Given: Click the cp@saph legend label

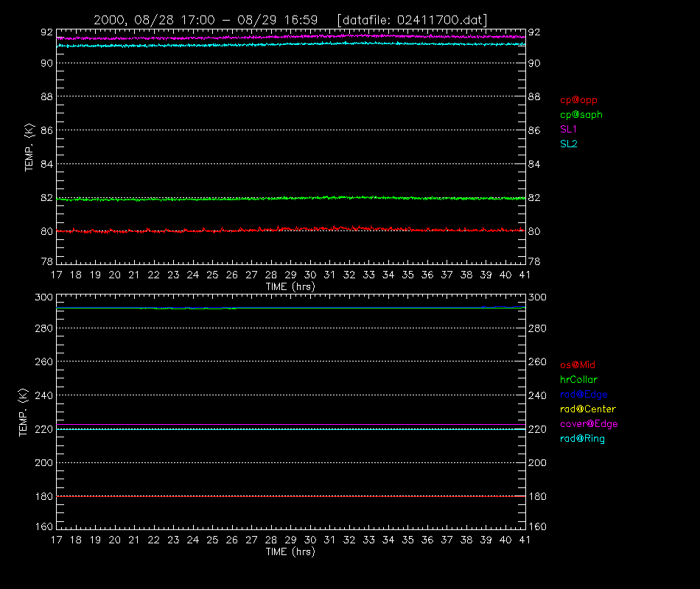Looking at the screenshot, I should [581, 115].
